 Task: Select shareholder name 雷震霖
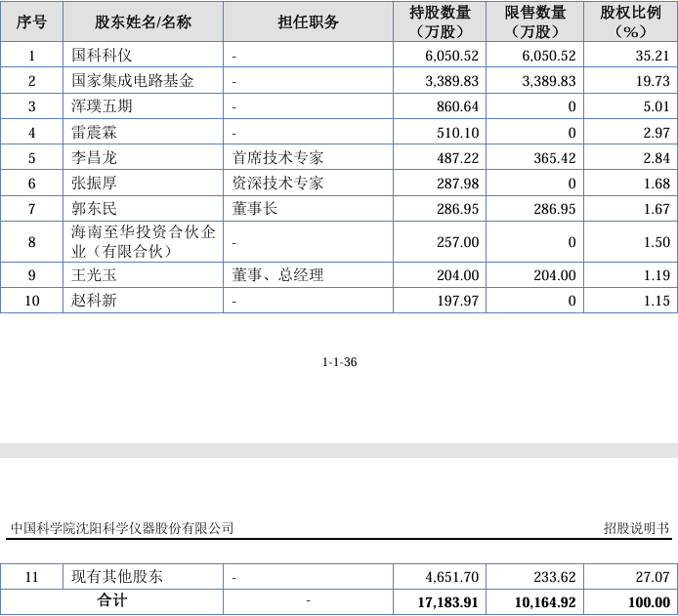(94, 132)
